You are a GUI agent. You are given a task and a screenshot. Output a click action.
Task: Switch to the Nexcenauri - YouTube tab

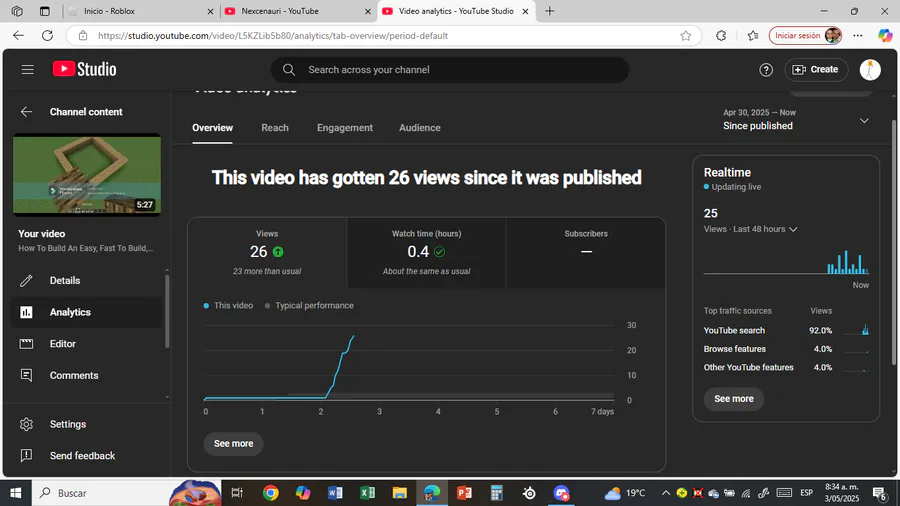[x=295, y=11]
